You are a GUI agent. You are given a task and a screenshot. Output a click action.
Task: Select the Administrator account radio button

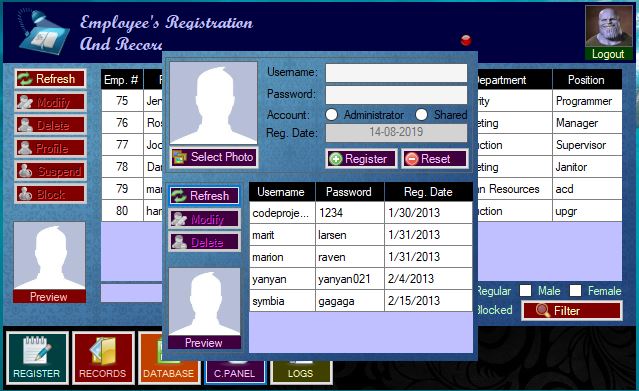[x=332, y=115]
